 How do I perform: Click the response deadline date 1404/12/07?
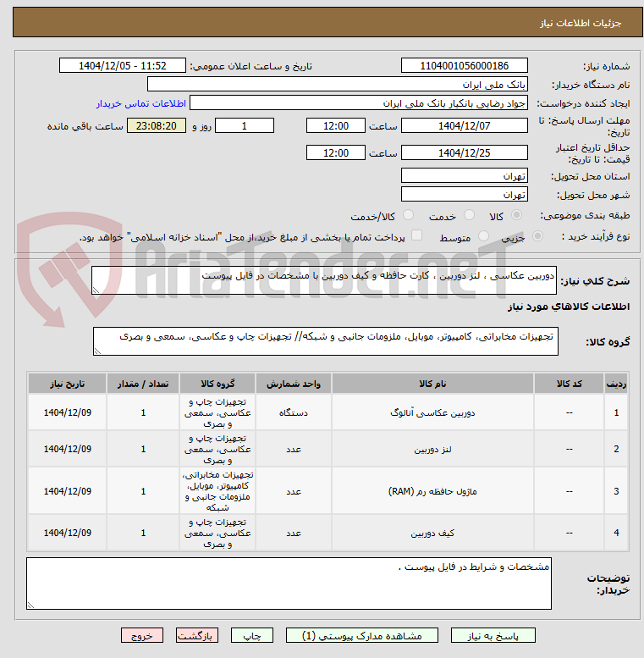click(x=464, y=125)
